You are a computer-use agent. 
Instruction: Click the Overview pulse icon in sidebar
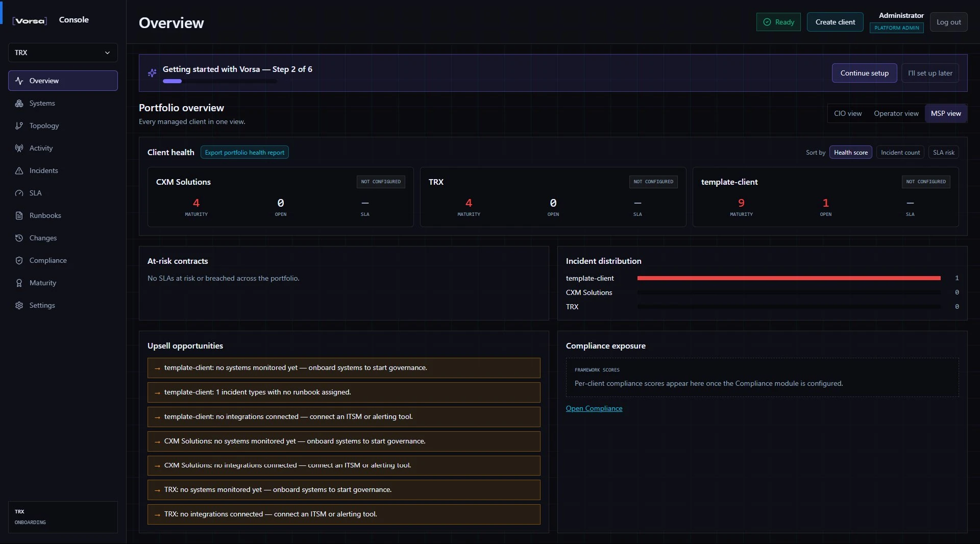tap(19, 81)
